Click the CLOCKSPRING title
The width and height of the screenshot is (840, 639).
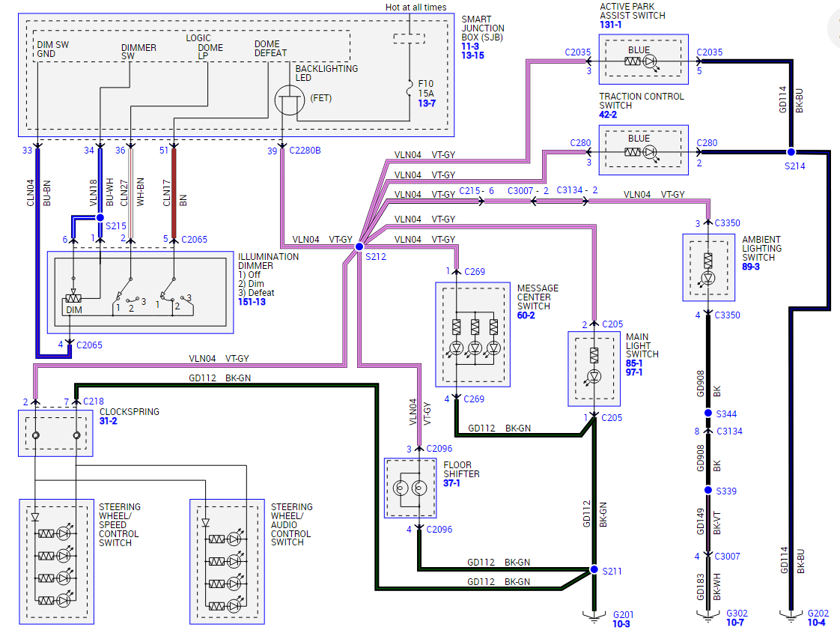[x=129, y=412]
